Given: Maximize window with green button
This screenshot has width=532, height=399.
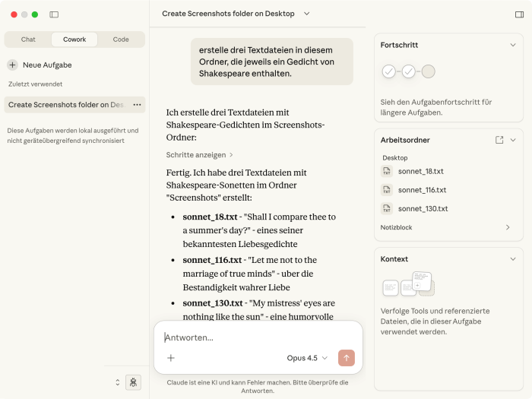Looking at the screenshot, I should pos(35,14).
